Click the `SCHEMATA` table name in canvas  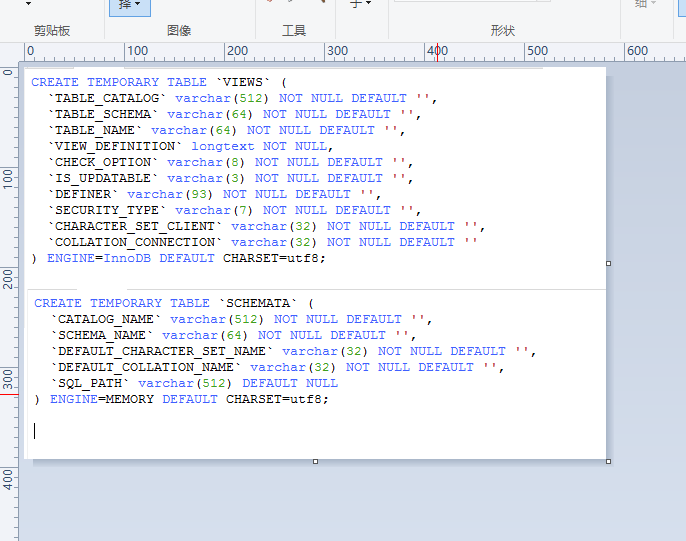[258, 303]
